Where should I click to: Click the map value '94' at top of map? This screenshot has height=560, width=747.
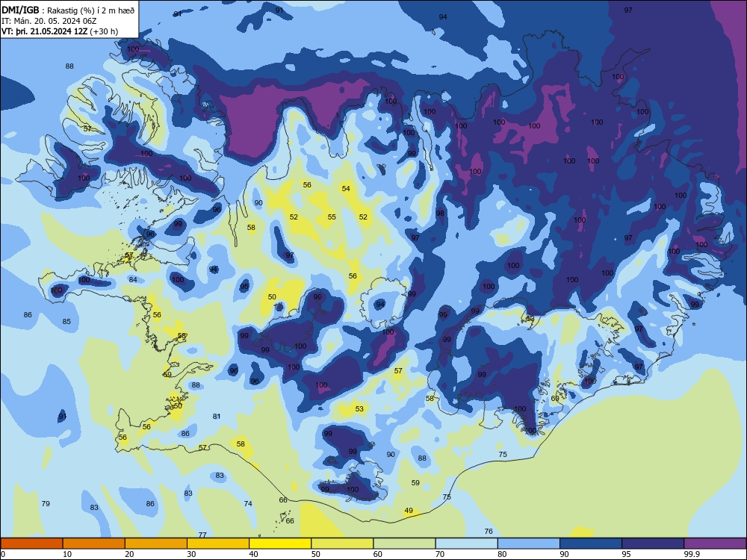point(443,16)
